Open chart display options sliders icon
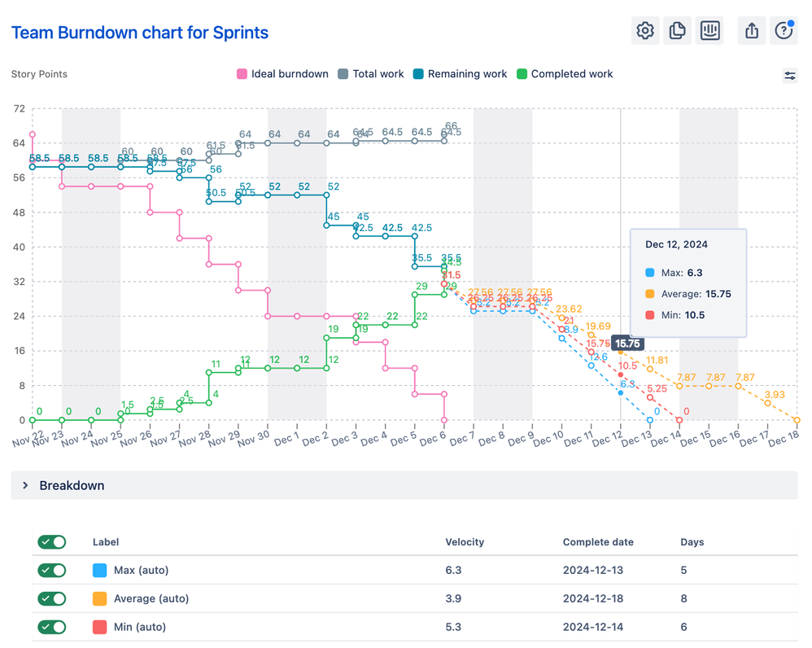Viewport: 812px width, 648px height. click(x=790, y=74)
